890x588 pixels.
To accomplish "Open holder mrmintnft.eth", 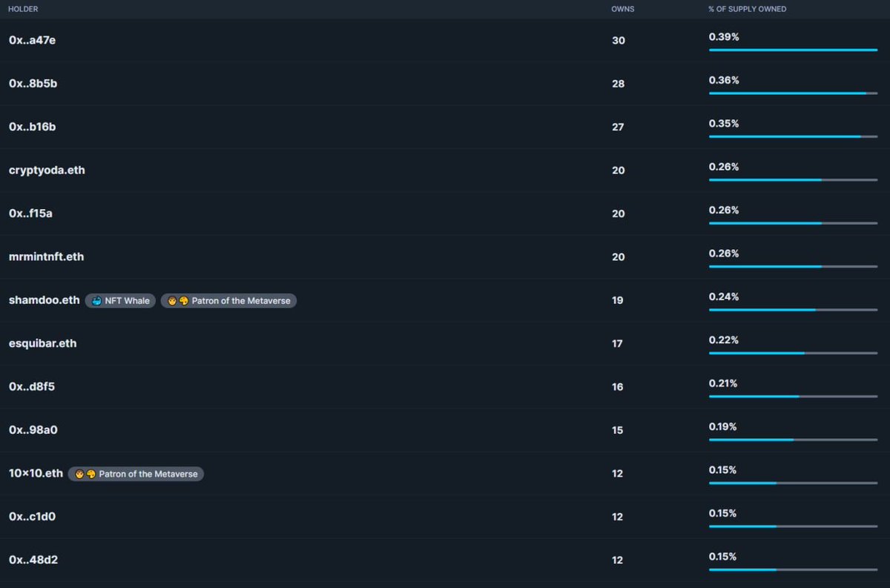I will 46,257.
